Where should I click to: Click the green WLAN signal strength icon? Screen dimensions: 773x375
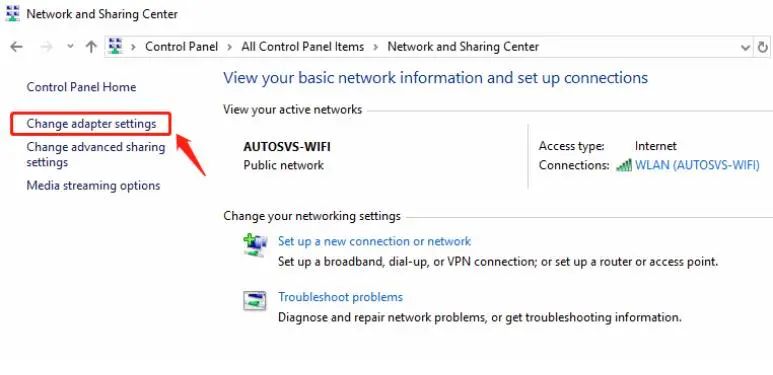point(624,165)
